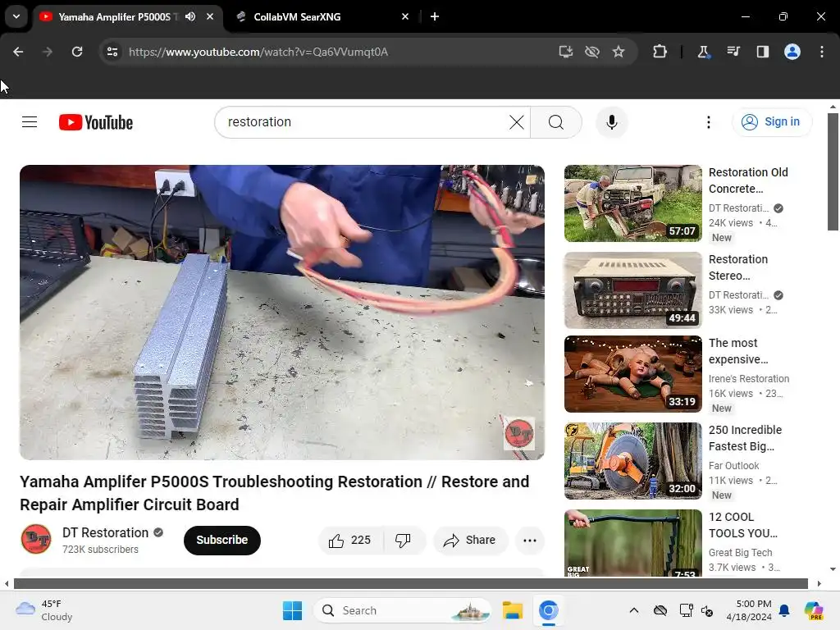The image size is (840, 630).
Task: Search with your voice microphone
Action: (x=612, y=122)
